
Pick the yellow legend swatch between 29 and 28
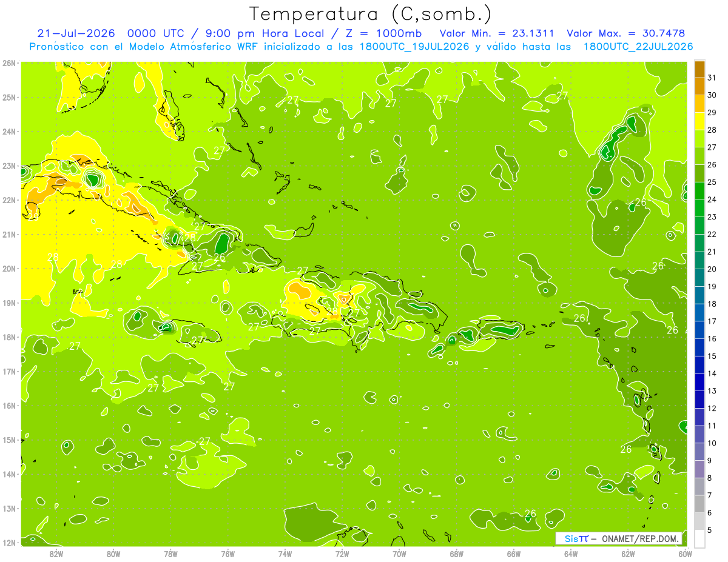point(699,121)
